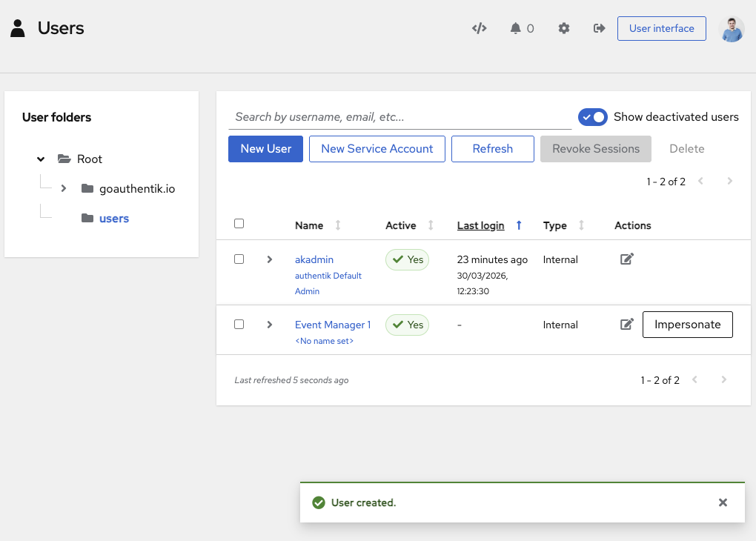Edit the Event Manager 1 user
This screenshot has width=756, height=541.
point(627,325)
